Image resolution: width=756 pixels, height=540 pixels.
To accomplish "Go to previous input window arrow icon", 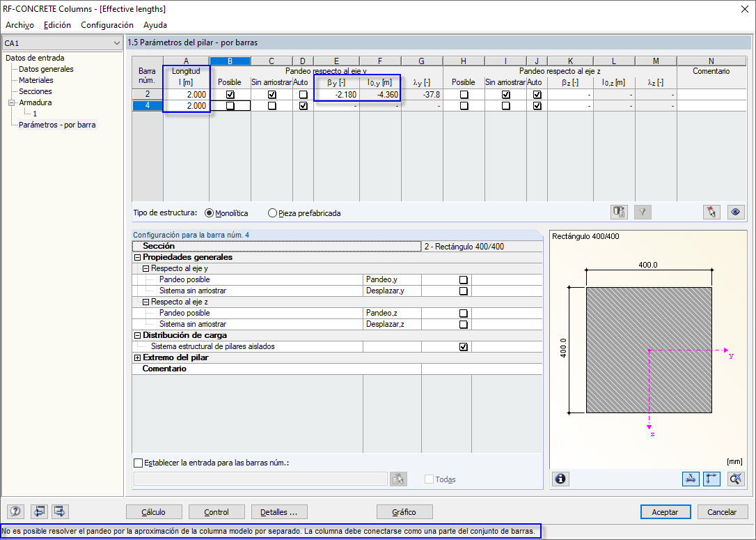I will pos(39,511).
